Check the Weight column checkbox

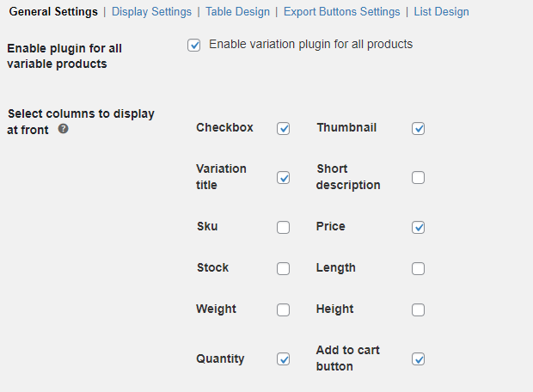[x=283, y=309]
